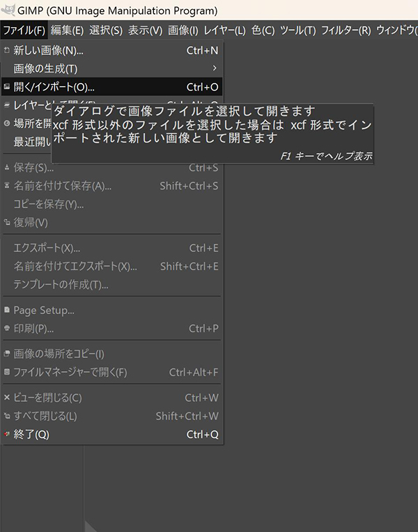Expand the 画像の生成(T) submenu arrow

click(x=215, y=68)
